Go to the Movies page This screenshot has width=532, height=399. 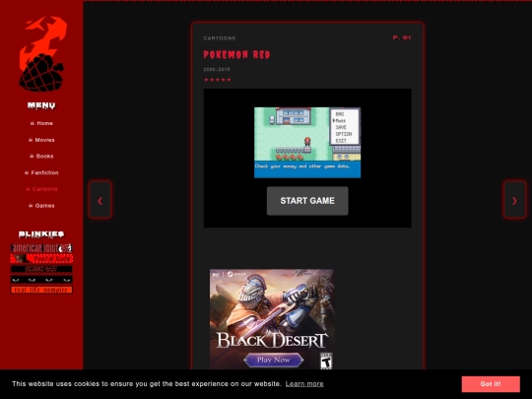[41, 140]
